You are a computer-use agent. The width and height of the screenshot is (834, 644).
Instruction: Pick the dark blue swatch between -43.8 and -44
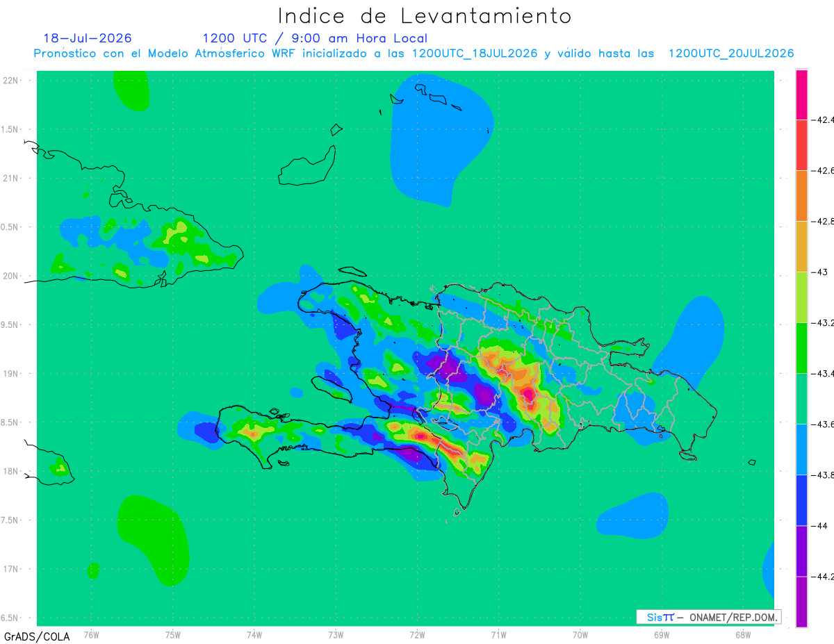click(x=801, y=500)
